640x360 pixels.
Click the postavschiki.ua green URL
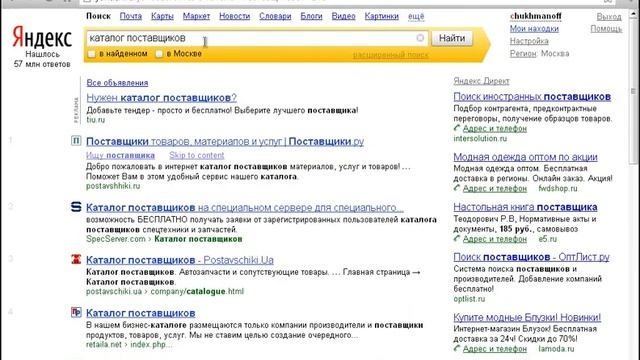point(114,291)
